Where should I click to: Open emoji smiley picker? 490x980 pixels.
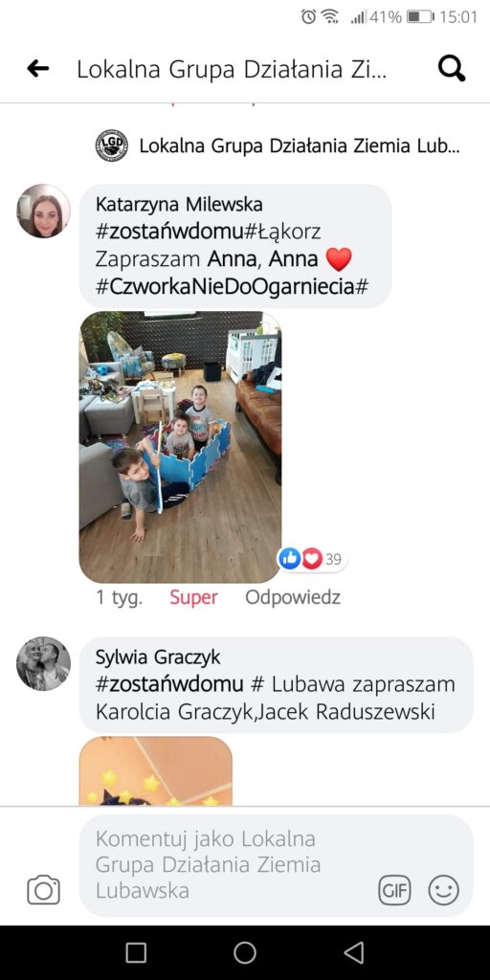pyautogui.click(x=444, y=890)
